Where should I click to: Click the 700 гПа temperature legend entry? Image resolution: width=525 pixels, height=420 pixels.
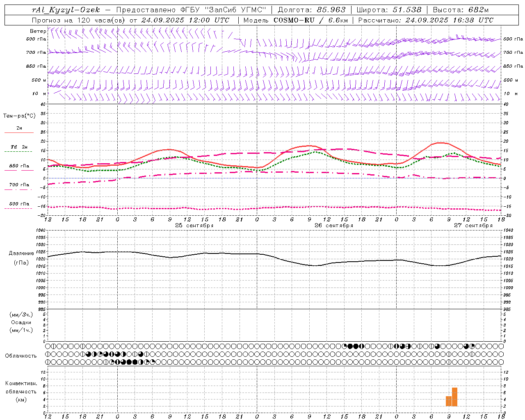(19, 185)
